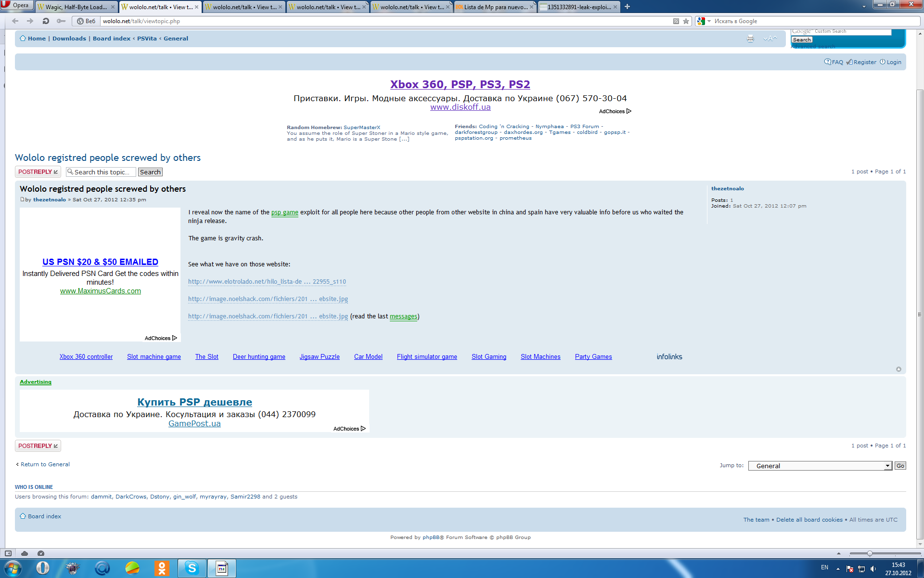This screenshot has width=924, height=578.
Task: Toggle the Opera panels button in status bar
Action: tap(8, 553)
